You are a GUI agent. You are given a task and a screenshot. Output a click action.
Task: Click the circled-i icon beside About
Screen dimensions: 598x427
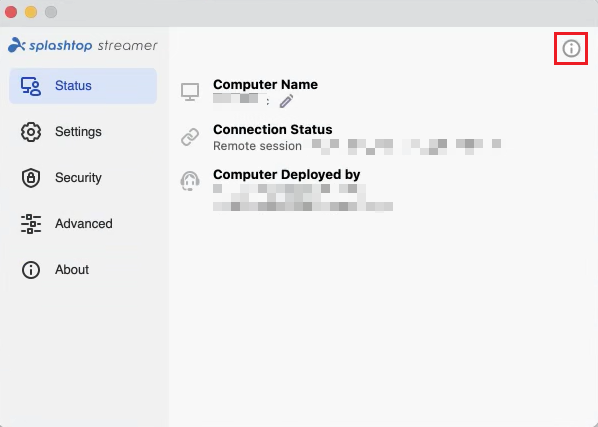(31, 270)
